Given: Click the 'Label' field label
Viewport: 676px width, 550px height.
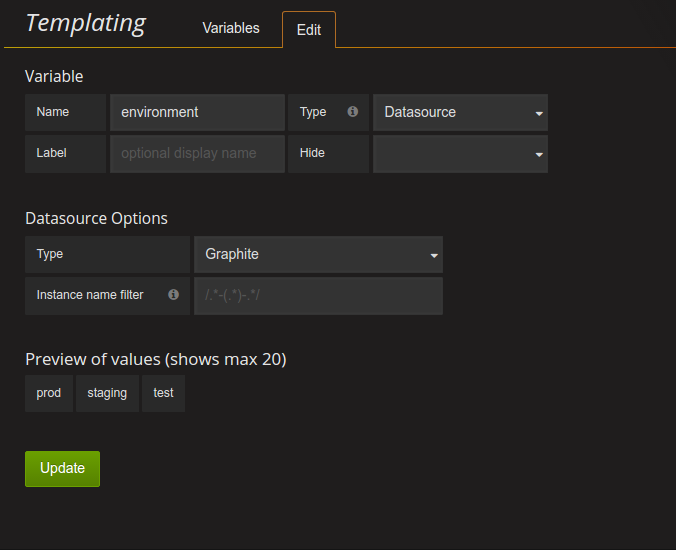Looking at the screenshot, I should 51,153.
